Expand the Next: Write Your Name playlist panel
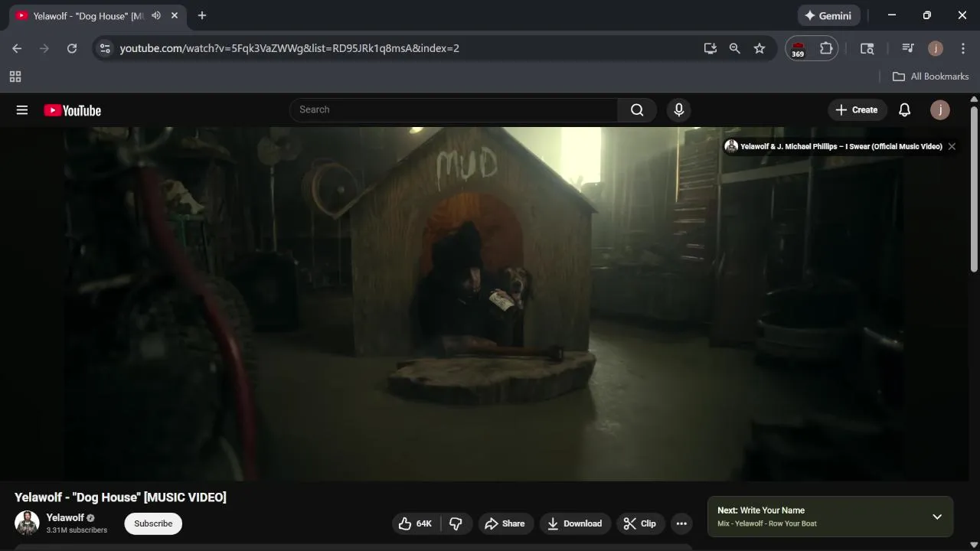Viewport: 980px width, 551px height. (937, 517)
